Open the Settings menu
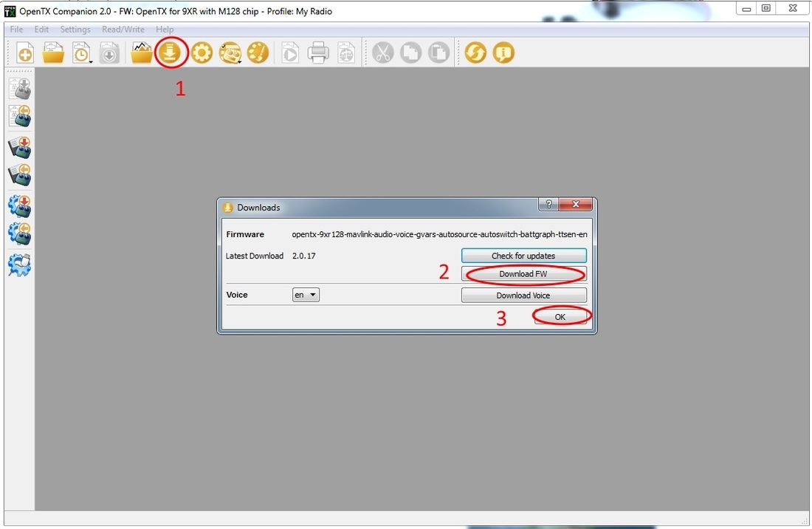The height and width of the screenshot is (529, 812). pyautogui.click(x=75, y=30)
